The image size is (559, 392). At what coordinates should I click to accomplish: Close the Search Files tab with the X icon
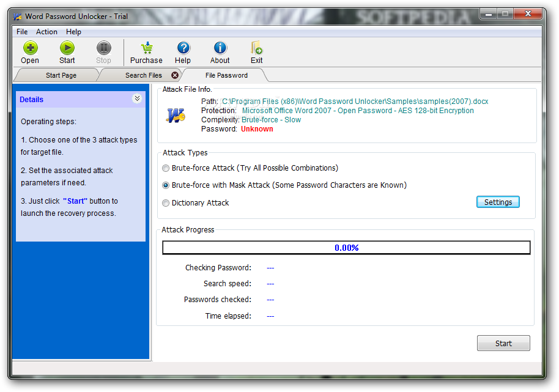click(175, 75)
